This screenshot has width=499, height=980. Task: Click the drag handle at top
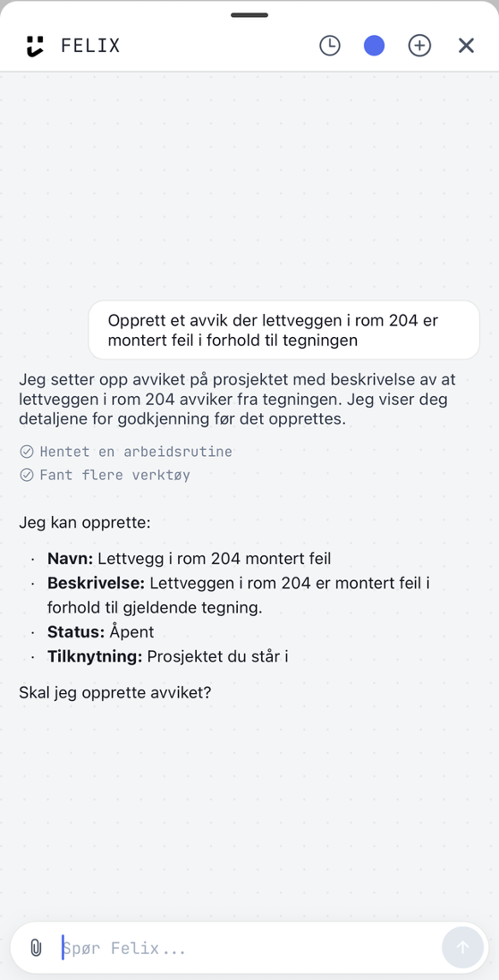pyautogui.click(x=249, y=15)
